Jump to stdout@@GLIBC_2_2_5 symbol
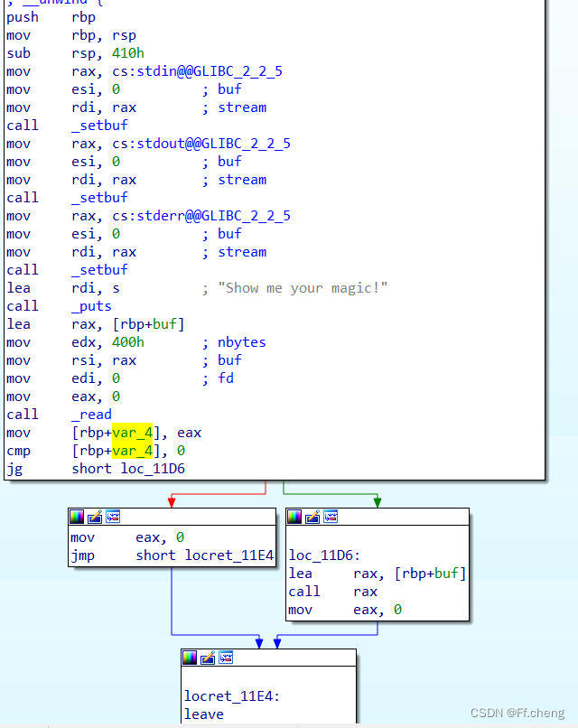The image size is (578, 728). [x=213, y=144]
